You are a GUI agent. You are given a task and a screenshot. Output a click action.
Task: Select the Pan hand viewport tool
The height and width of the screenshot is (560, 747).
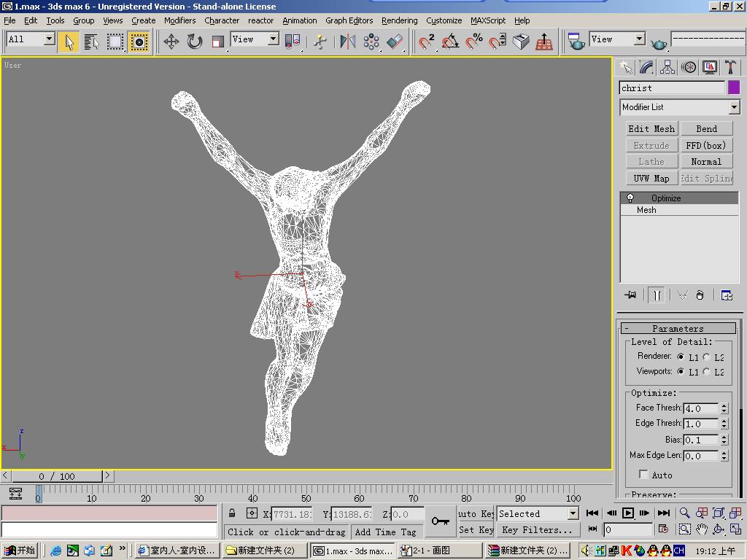pos(702,529)
